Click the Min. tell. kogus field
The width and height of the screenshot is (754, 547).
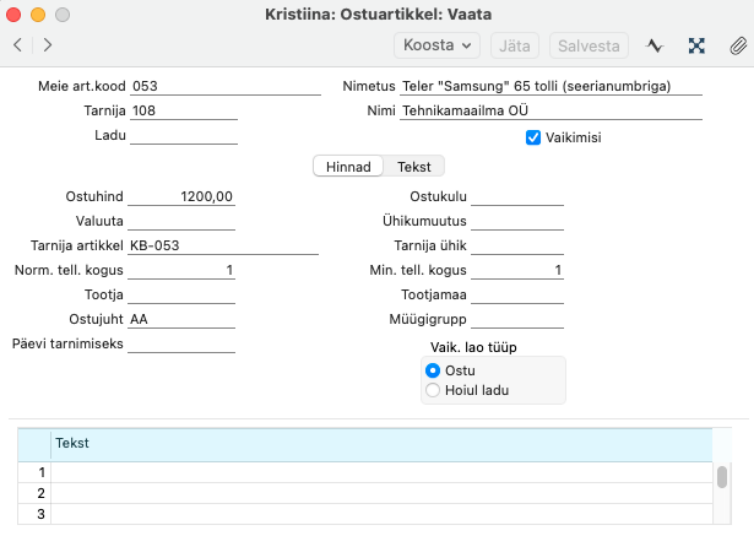[x=517, y=270]
